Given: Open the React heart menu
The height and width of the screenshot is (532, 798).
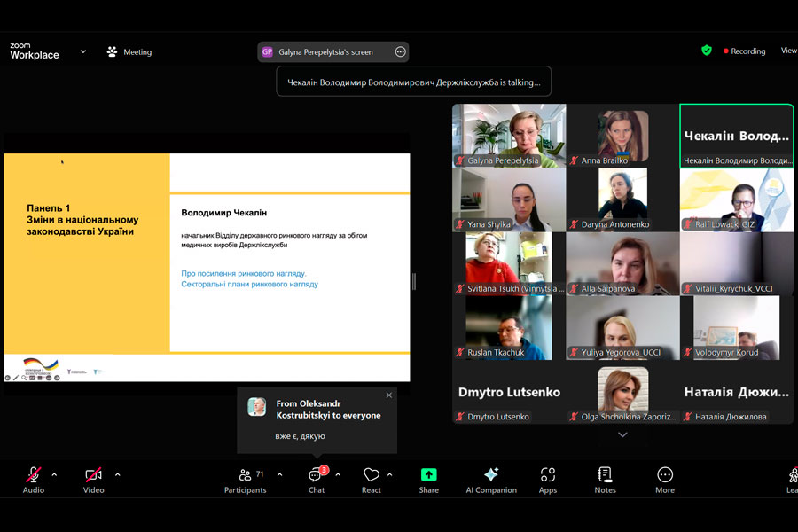Looking at the screenshot, I should pyautogui.click(x=371, y=480).
